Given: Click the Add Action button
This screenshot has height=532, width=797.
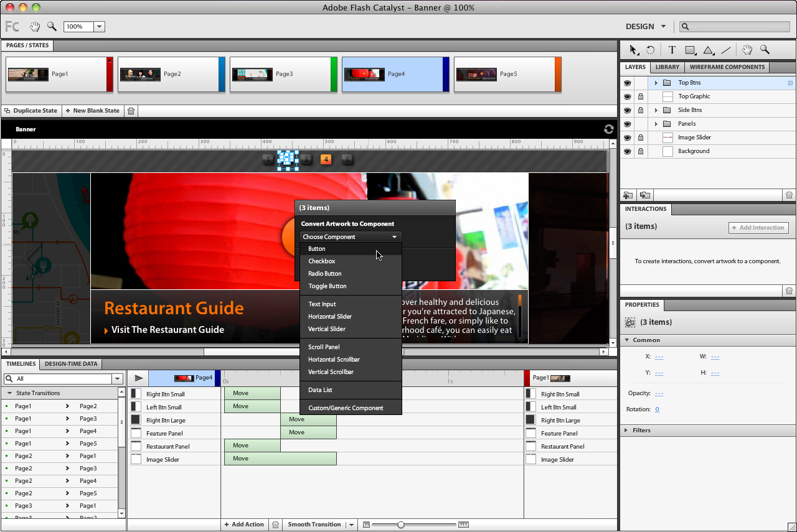Looking at the screenshot, I should [x=244, y=525].
